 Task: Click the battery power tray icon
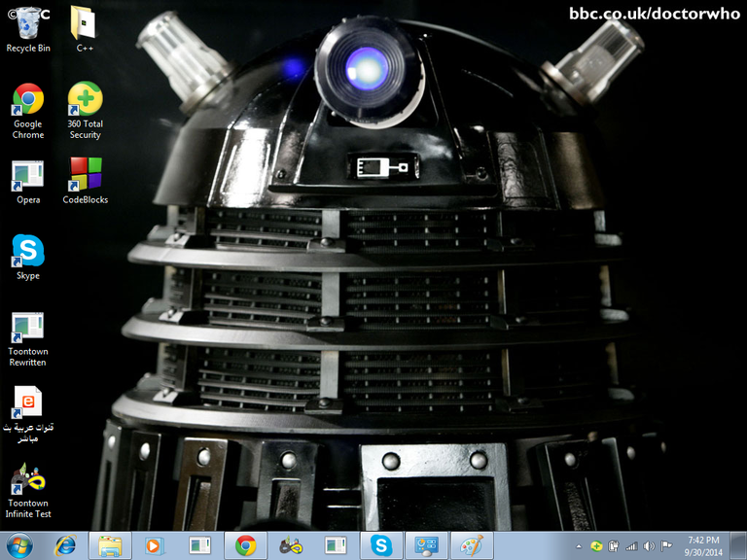click(x=614, y=546)
